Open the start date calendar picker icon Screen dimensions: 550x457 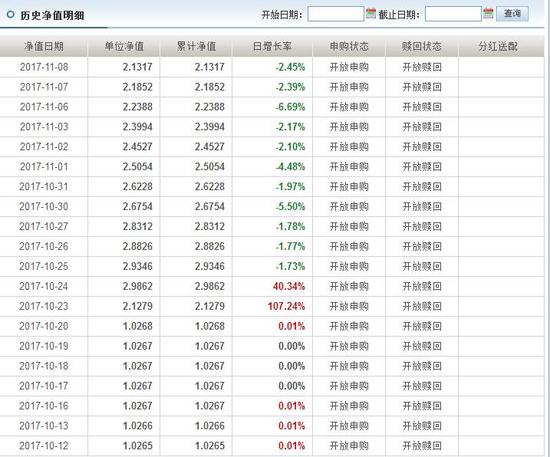coord(371,14)
